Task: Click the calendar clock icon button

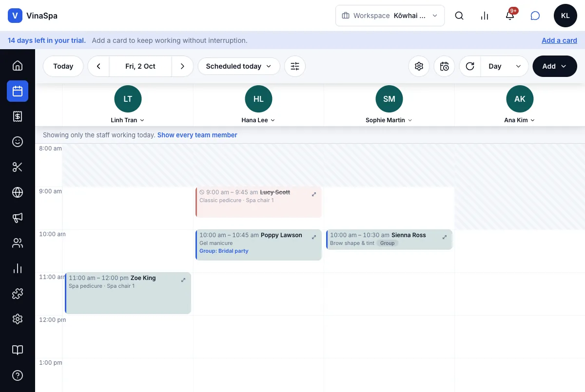Action: point(444,66)
